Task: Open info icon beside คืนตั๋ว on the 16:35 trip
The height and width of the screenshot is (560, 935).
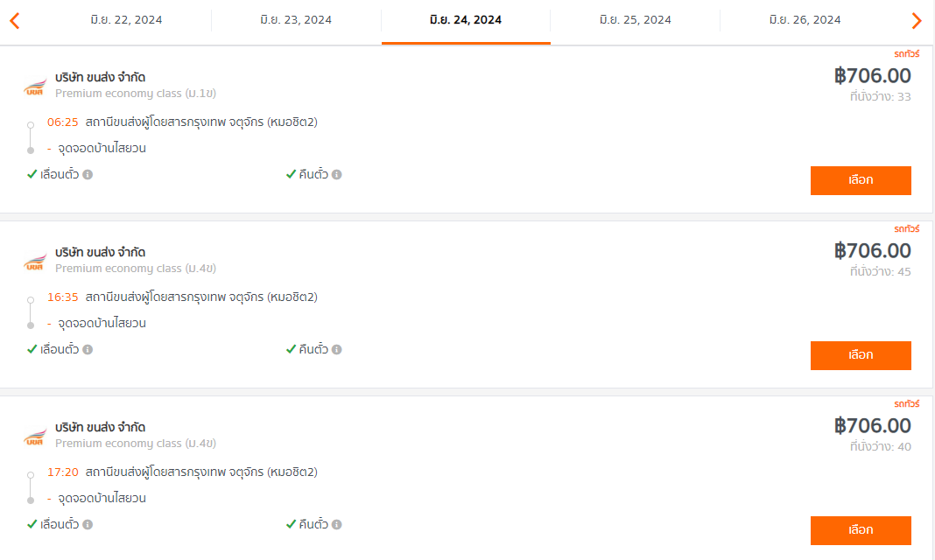Action: 337,350
